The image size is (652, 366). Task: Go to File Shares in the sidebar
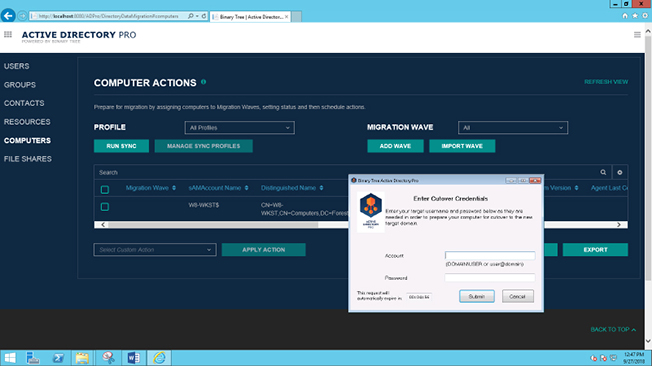tap(27, 159)
